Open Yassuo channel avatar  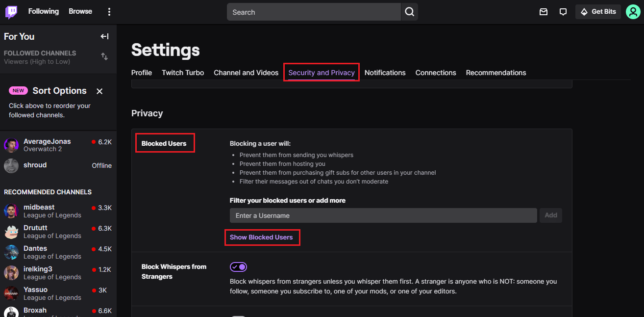[11, 293]
